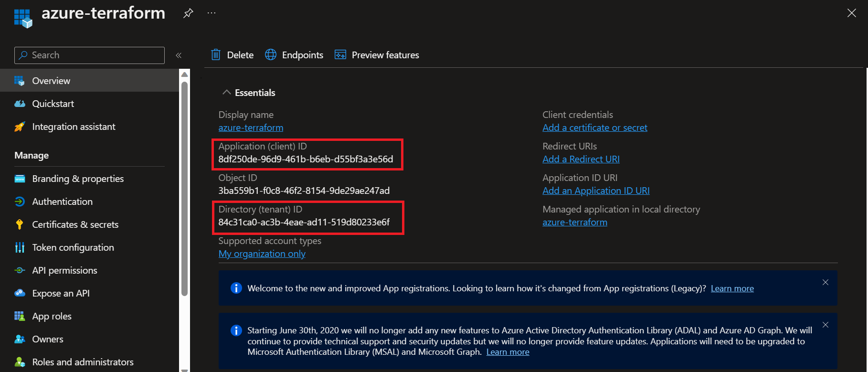Click Add a certificate or secret link
Screen dimensions: 868x372
pyautogui.click(x=595, y=128)
